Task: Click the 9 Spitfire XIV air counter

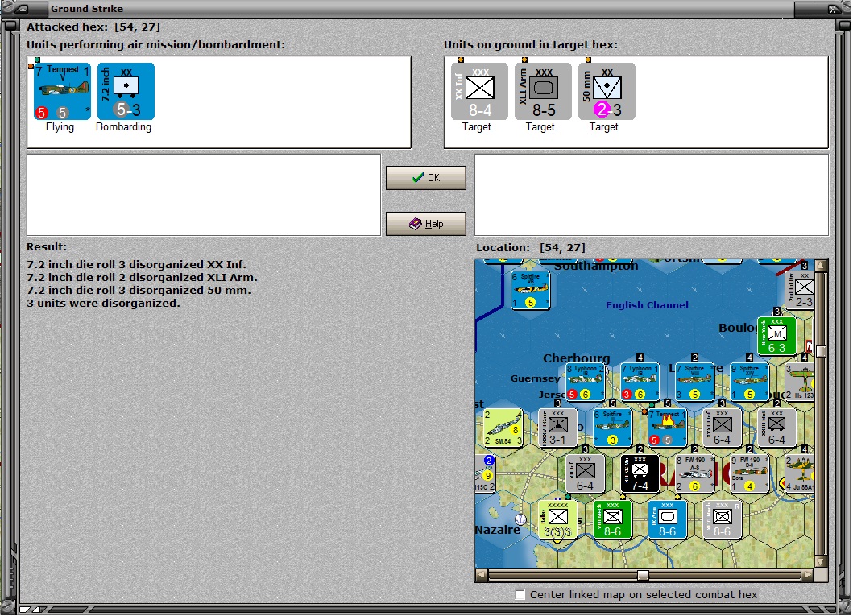Action: coord(750,382)
